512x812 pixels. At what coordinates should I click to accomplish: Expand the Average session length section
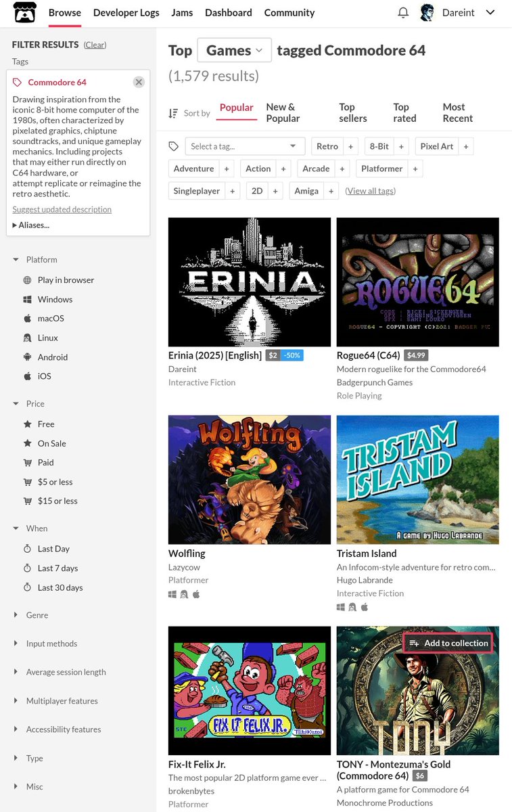click(x=59, y=672)
